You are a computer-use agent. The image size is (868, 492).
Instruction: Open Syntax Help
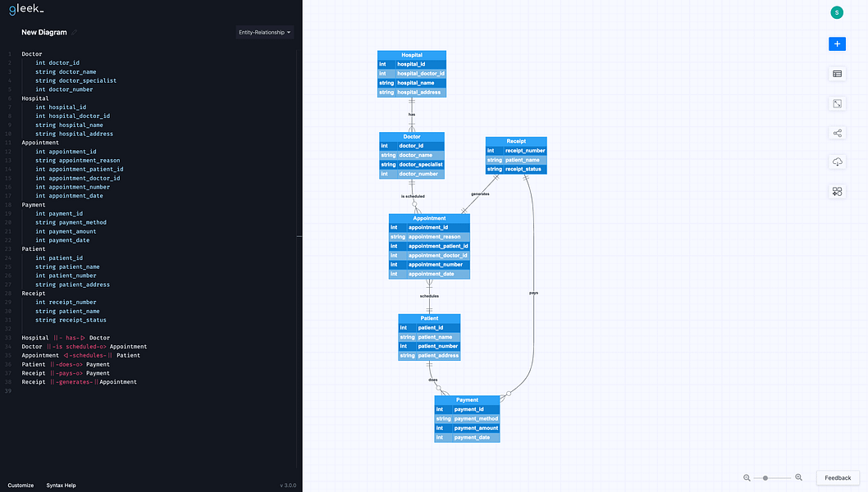pyautogui.click(x=61, y=485)
